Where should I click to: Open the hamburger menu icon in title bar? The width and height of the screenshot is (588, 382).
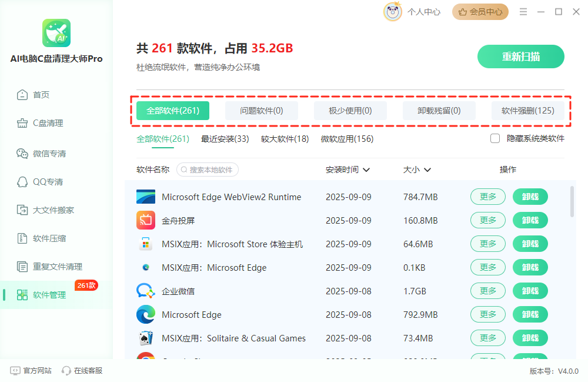[523, 12]
